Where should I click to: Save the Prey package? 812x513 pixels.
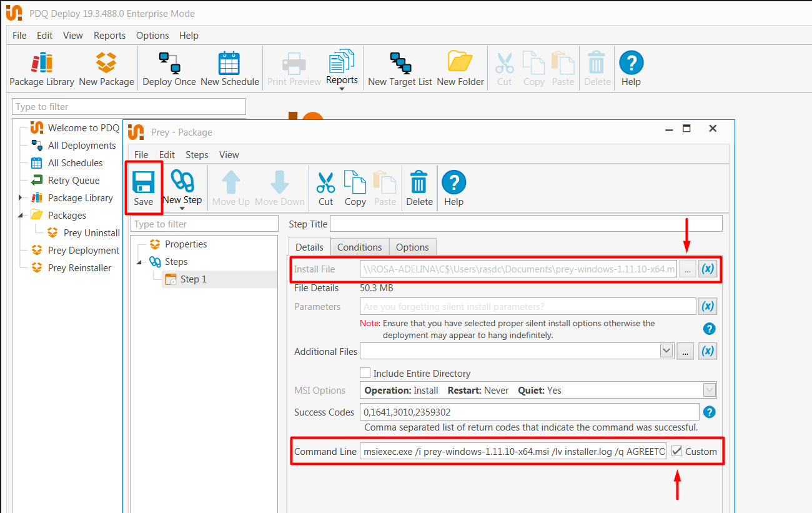[143, 188]
